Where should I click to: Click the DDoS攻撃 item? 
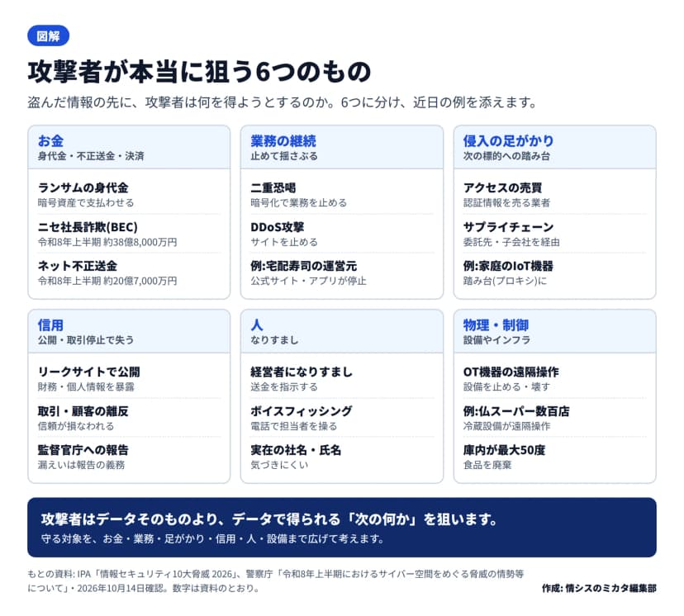(277, 227)
